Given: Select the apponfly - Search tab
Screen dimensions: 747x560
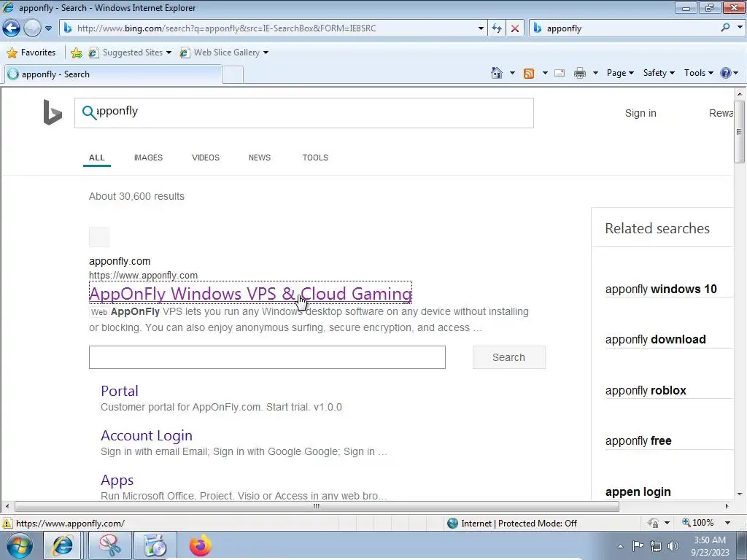Looking at the screenshot, I should [x=113, y=74].
